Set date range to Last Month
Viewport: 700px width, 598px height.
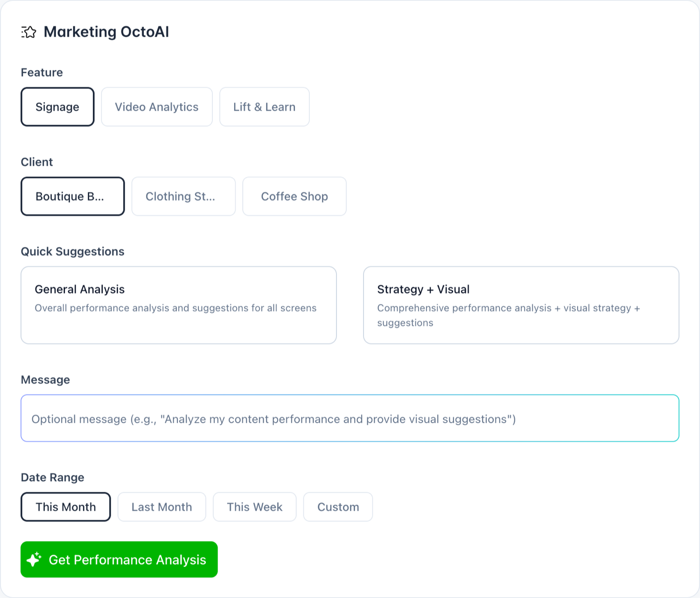point(162,507)
